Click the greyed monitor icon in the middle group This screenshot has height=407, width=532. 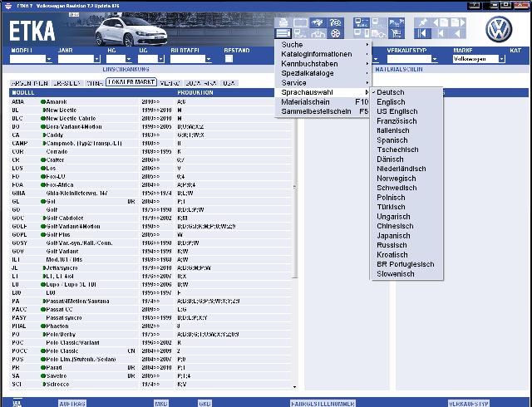click(x=379, y=22)
